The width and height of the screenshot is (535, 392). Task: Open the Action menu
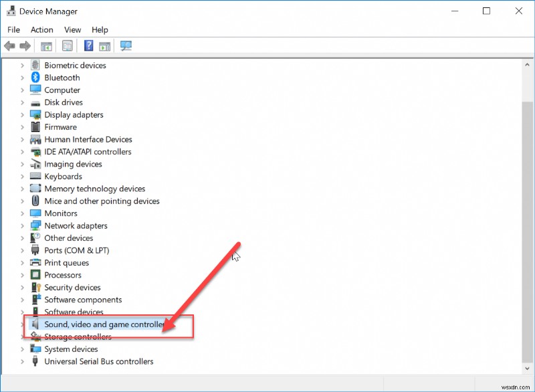41,29
